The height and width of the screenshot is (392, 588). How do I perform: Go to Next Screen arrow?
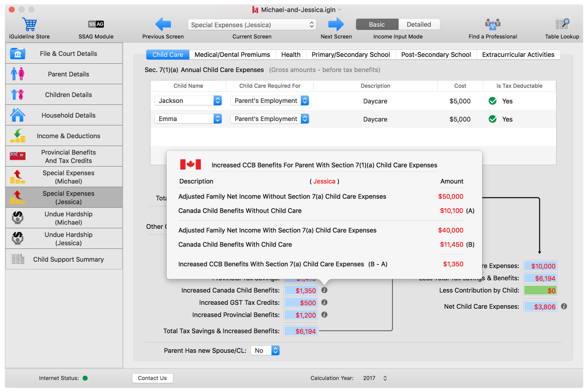pyautogui.click(x=336, y=24)
